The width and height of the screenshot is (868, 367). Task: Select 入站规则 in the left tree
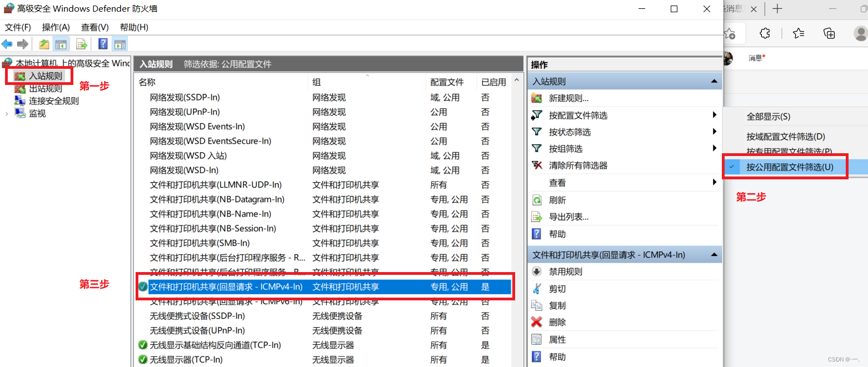coord(46,76)
